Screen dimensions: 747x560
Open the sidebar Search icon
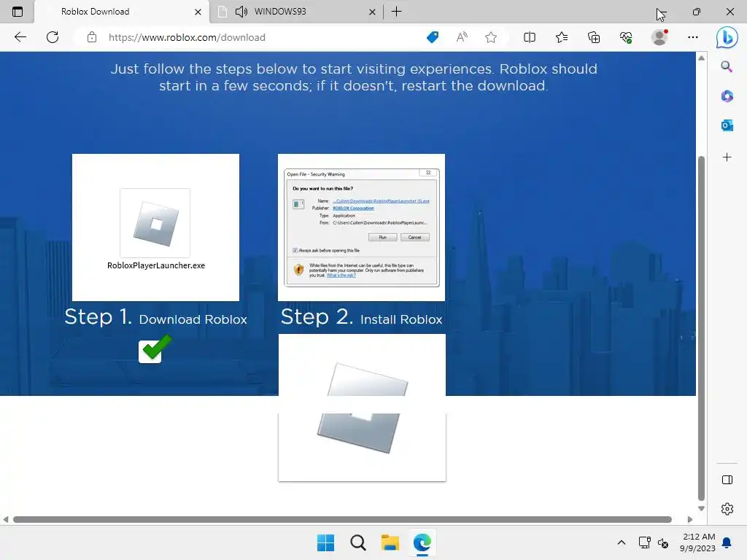point(727,66)
